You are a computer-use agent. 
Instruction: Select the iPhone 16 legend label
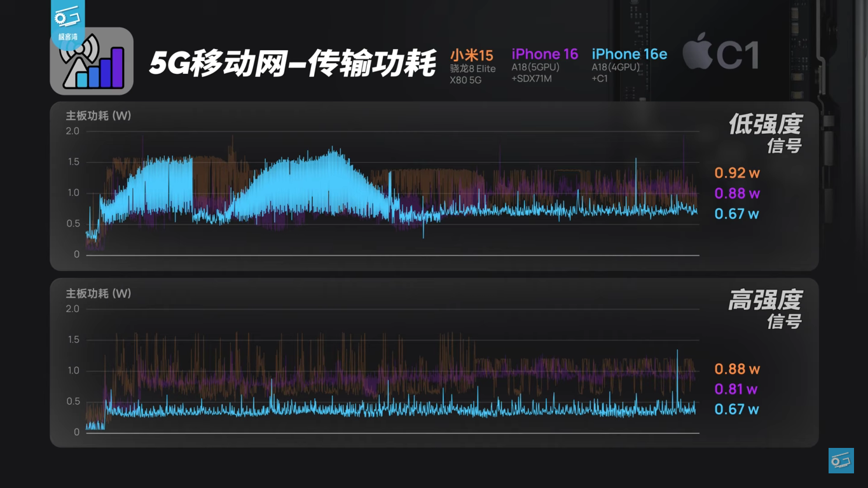point(545,54)
